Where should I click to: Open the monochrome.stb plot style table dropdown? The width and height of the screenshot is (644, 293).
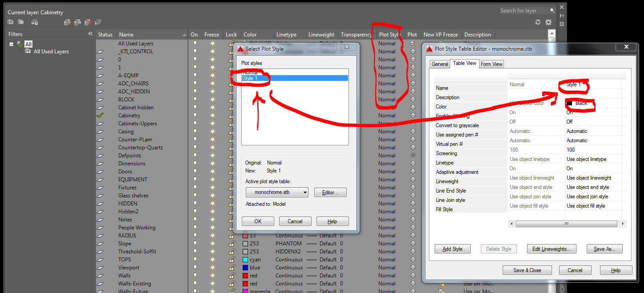(277, 193)
